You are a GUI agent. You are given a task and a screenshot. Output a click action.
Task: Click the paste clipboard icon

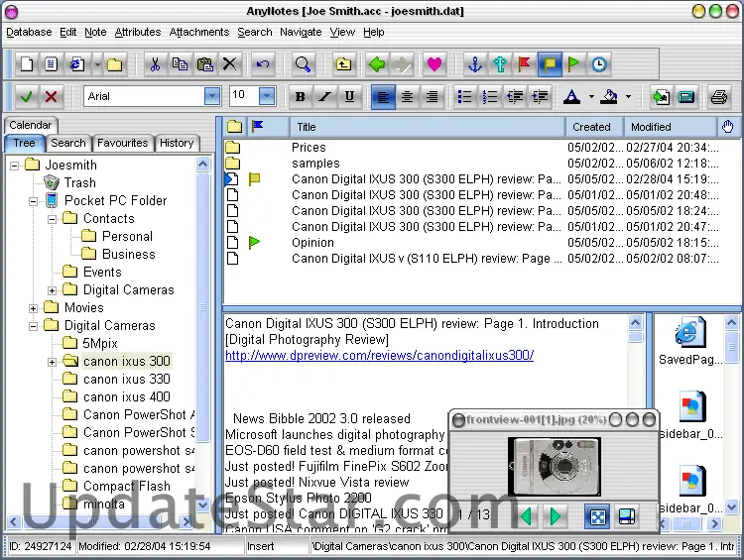[204, 64]
